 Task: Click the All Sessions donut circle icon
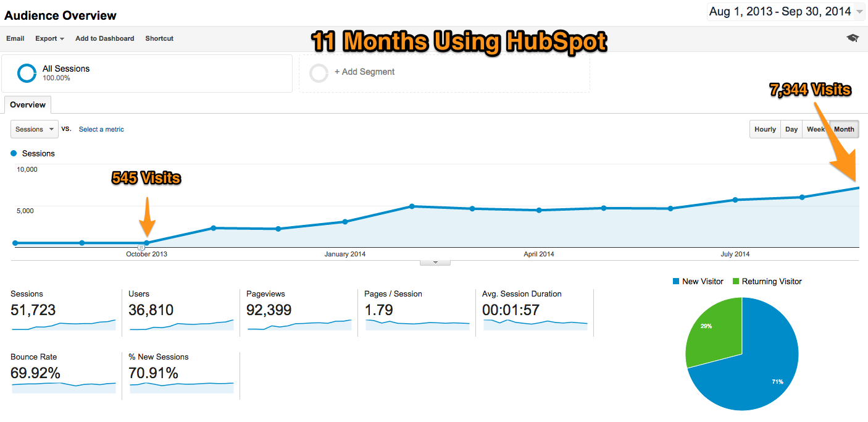coord(27,73)
